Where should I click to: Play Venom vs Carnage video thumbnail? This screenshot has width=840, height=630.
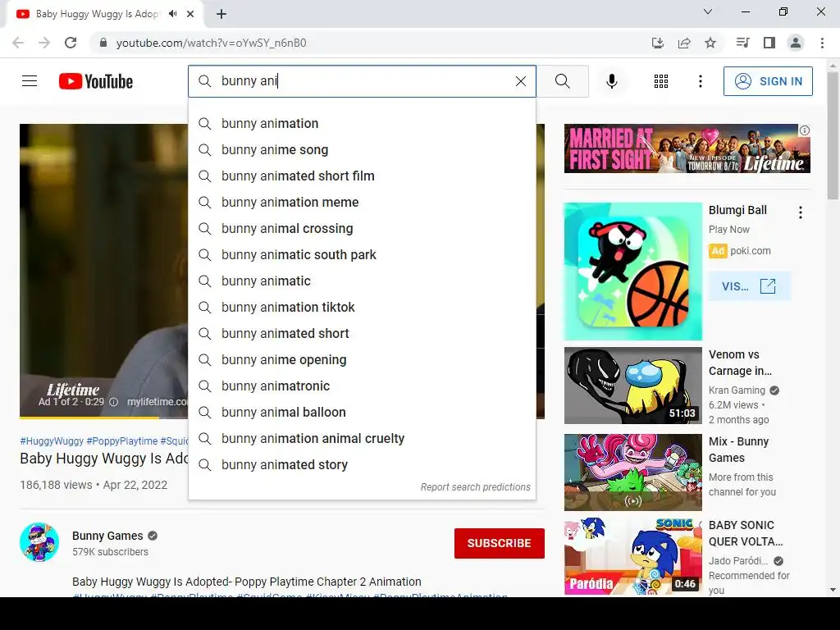[x=632, y=386]
